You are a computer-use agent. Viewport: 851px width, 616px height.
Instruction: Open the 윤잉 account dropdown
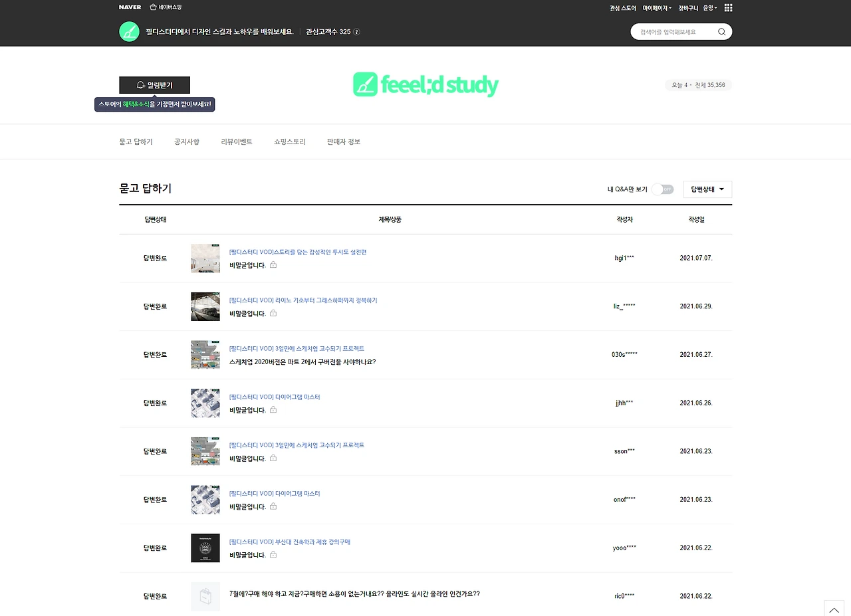(709, 7)
